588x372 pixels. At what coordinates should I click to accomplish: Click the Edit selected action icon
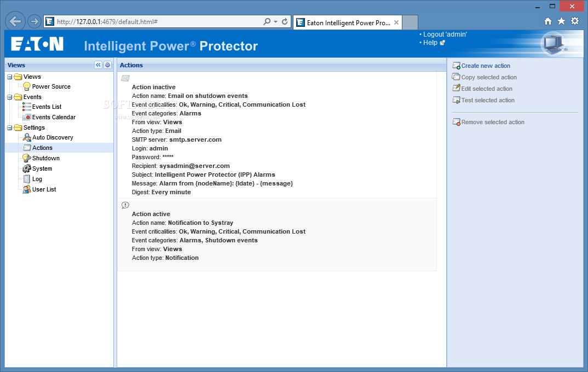pyautogui.click(x=456, y=89)
